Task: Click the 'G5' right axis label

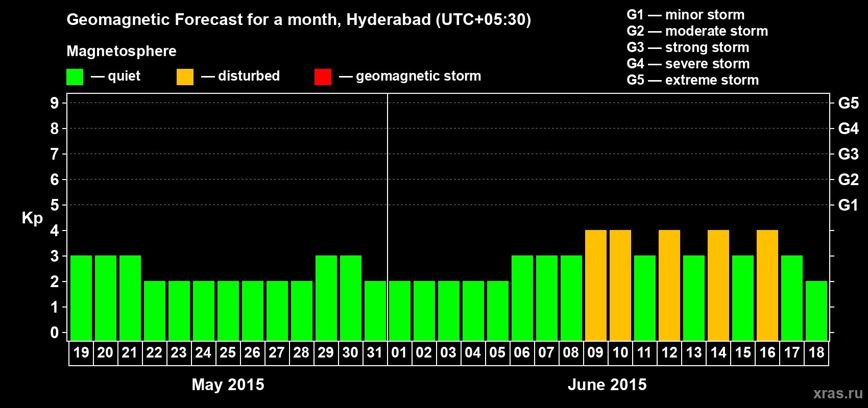Action: [x=849, y=103]
